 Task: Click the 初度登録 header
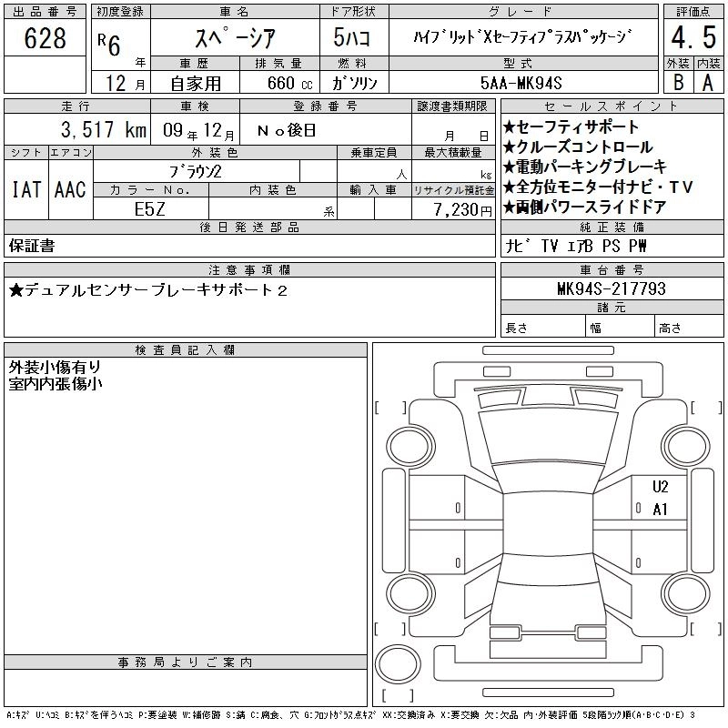[120, 12]
